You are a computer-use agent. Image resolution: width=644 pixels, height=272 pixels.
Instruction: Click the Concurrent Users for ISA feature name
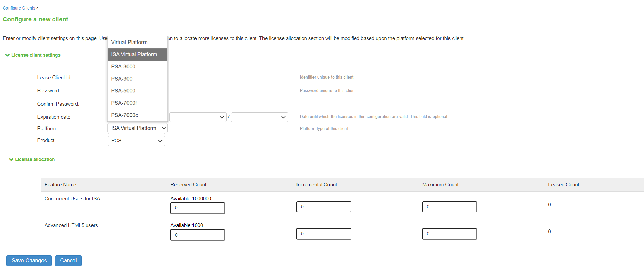72,199
